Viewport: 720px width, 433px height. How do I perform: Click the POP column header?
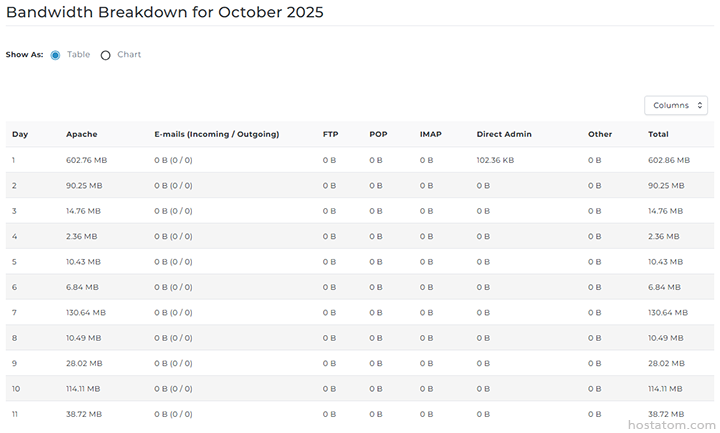[x=378, y=134]
